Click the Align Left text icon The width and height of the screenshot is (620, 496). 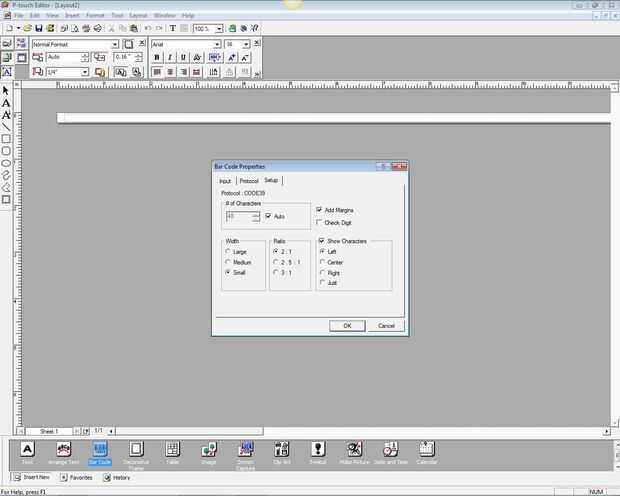(x=157, y=72)
